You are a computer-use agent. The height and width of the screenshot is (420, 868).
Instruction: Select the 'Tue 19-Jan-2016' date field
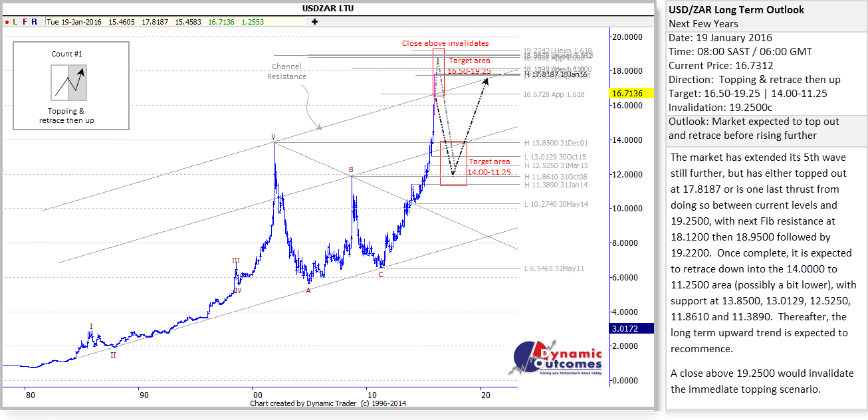[x=74, y=22]
